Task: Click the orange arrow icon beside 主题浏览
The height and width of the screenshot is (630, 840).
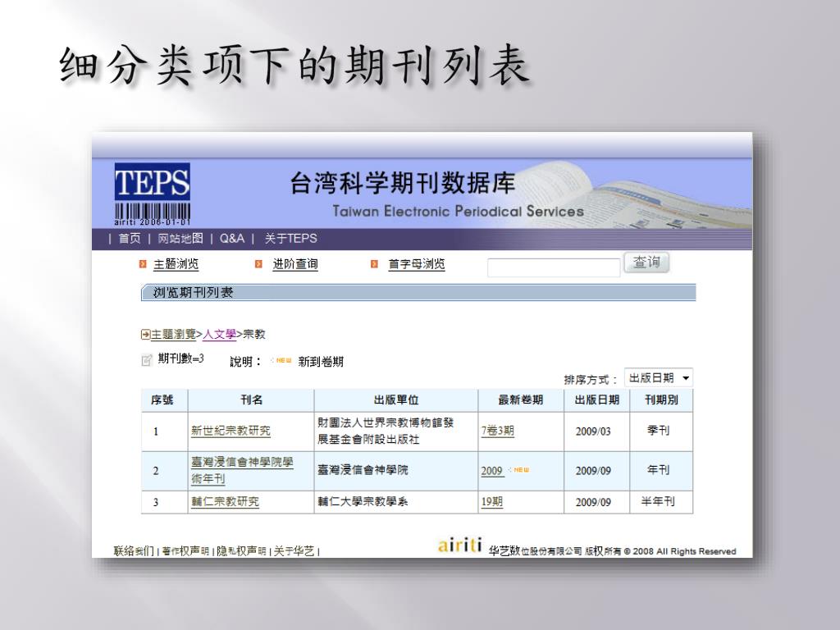Action: 143,264
